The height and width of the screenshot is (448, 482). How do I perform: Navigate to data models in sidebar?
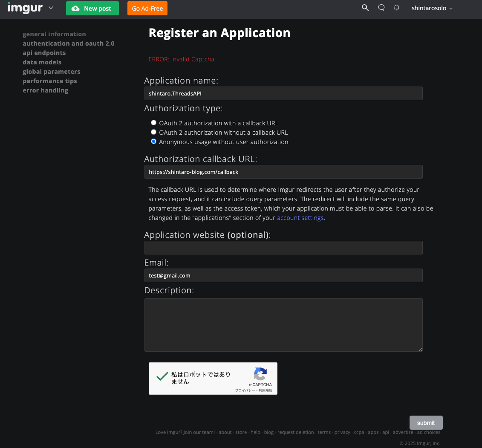42,62
